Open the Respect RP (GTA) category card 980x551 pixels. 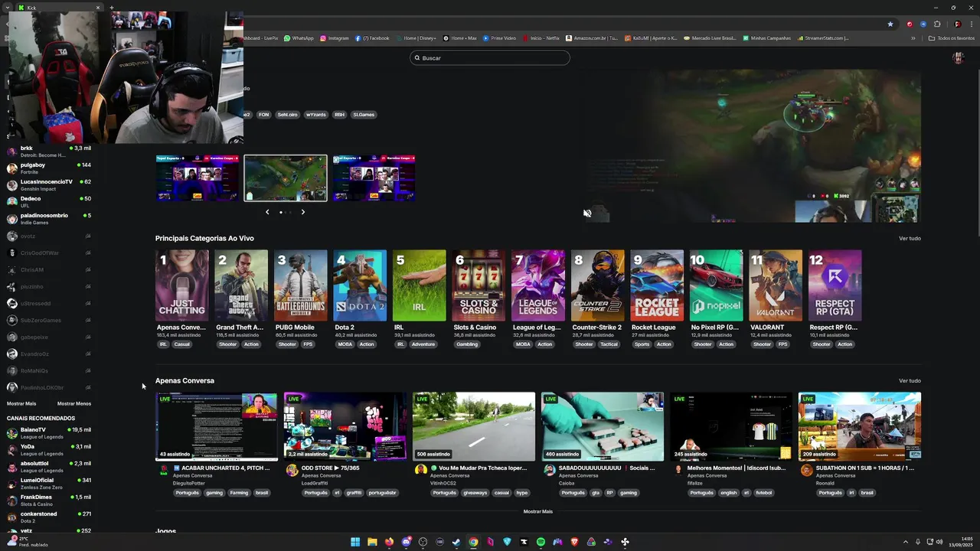(x=835, y=285)
